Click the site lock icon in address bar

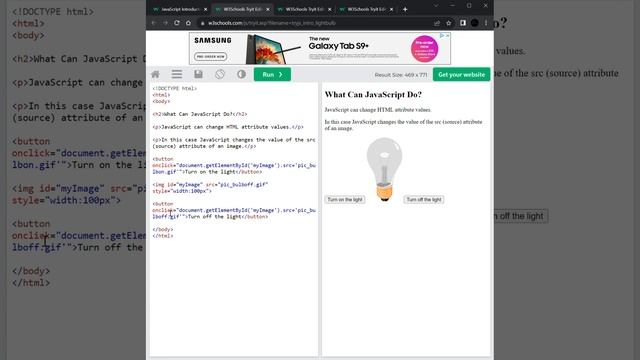[202, 23]
